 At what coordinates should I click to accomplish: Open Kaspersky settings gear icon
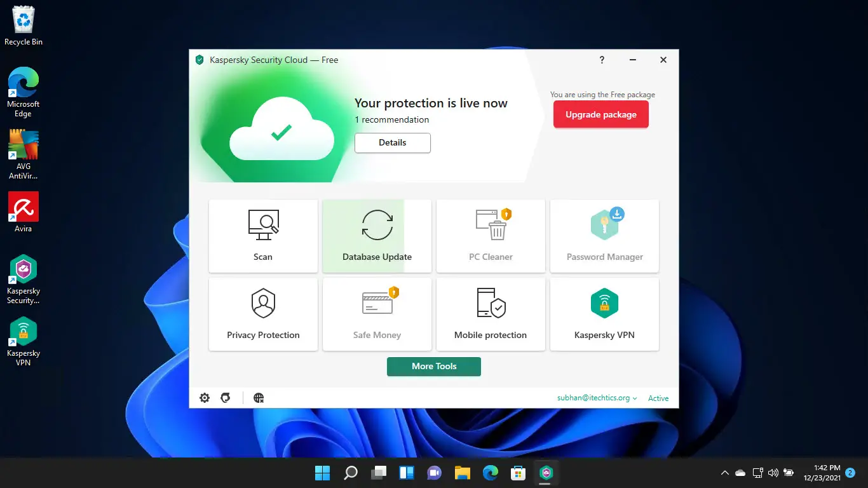205,398
